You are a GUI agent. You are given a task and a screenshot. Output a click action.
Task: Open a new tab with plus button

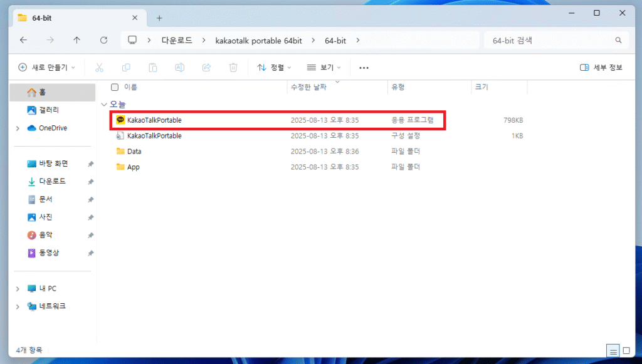(159, 18)
